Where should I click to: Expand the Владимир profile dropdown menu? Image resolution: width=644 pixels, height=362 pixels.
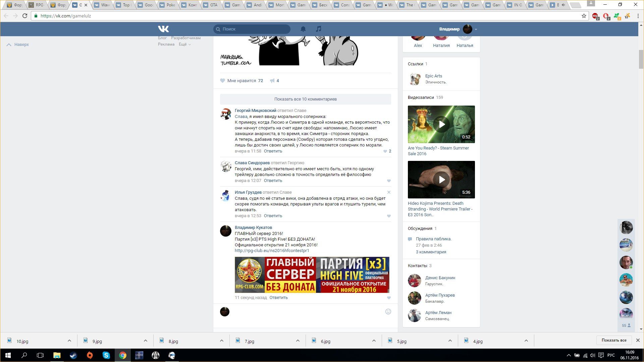pyautogui.click(x=476, y=29)
